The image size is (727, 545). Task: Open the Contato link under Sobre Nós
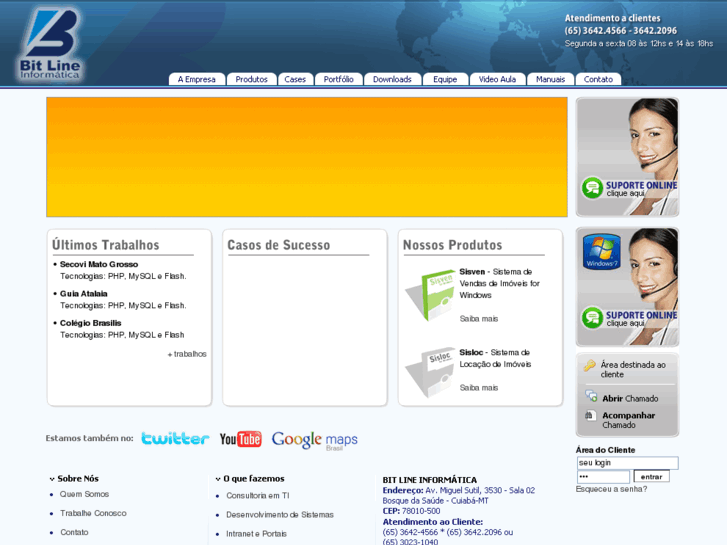click(74, 532)
